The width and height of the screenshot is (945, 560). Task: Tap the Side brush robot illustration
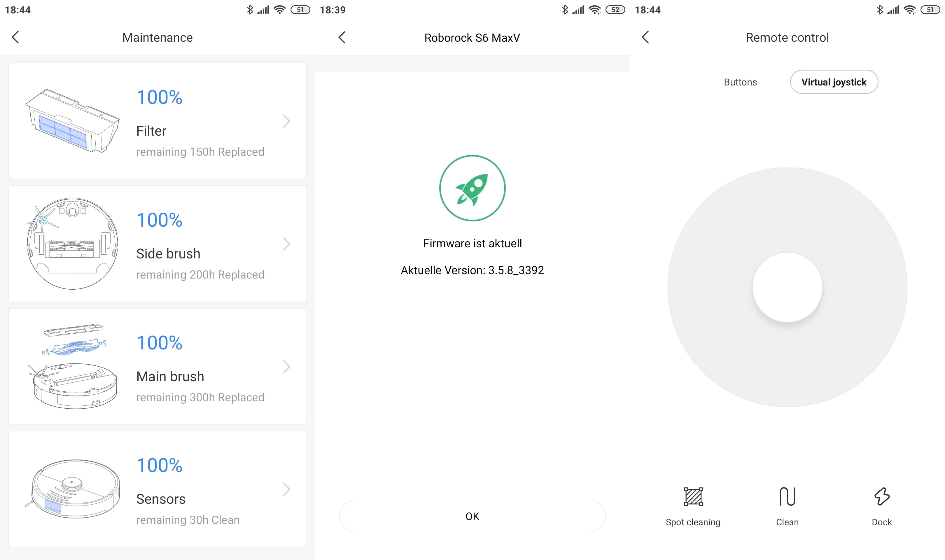72,244
